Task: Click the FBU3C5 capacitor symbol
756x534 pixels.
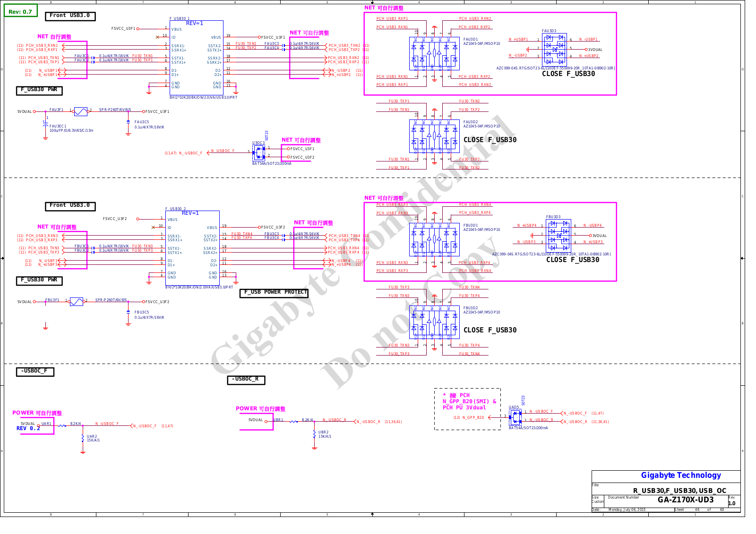Action: (x=129, y=312)
